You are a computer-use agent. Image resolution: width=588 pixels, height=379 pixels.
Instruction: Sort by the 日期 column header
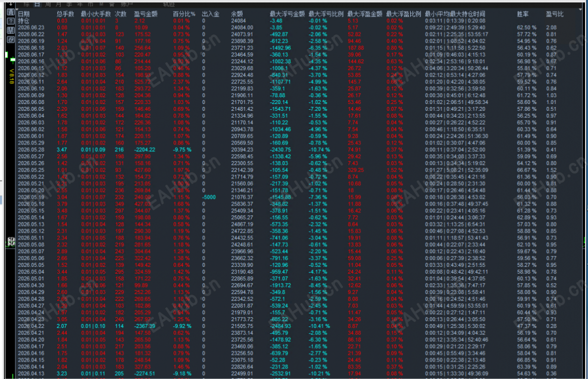24,15
